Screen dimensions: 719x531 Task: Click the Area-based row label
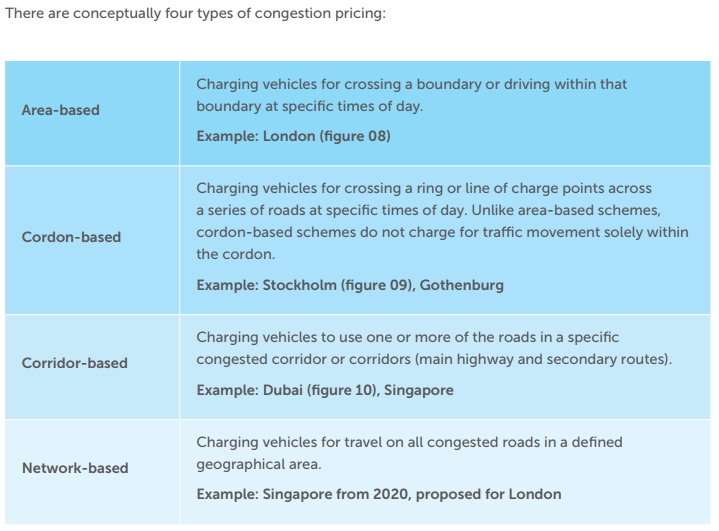(x=61, y=110)
